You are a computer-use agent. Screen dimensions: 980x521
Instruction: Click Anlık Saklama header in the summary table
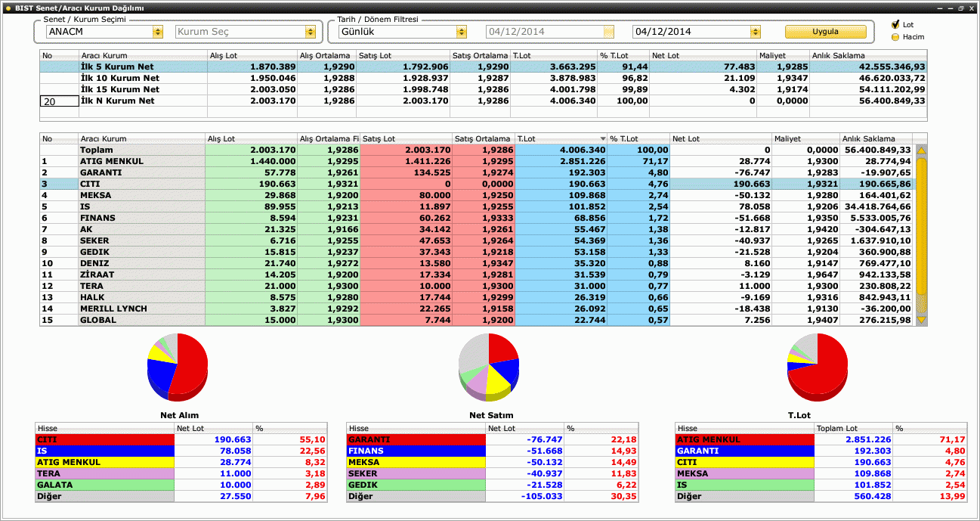868,55
